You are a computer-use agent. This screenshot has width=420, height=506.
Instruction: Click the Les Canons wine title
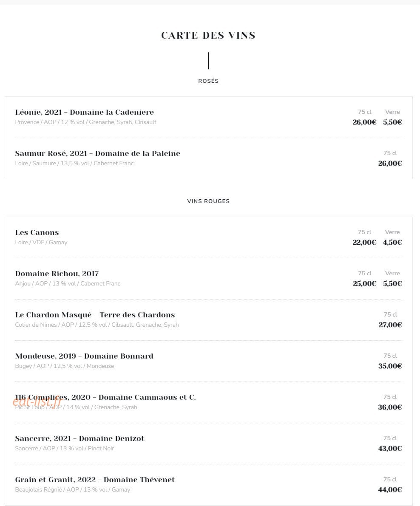click(37, 232)
